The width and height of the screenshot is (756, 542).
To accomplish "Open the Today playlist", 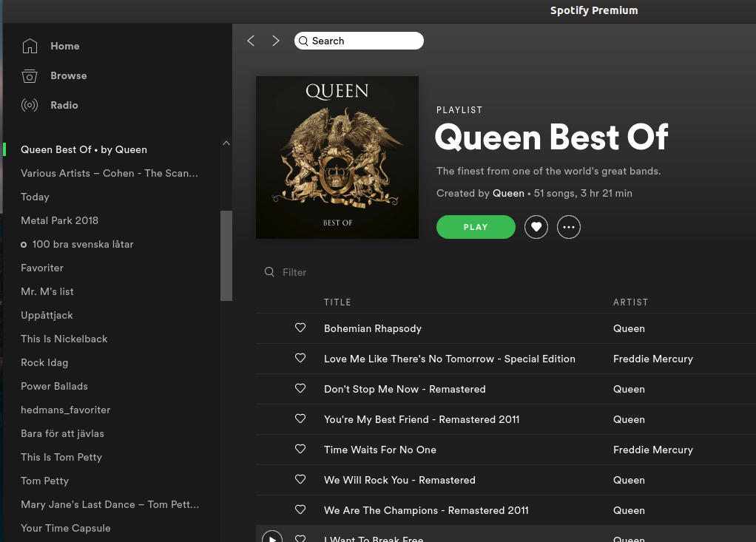I will tap(36, 197).
